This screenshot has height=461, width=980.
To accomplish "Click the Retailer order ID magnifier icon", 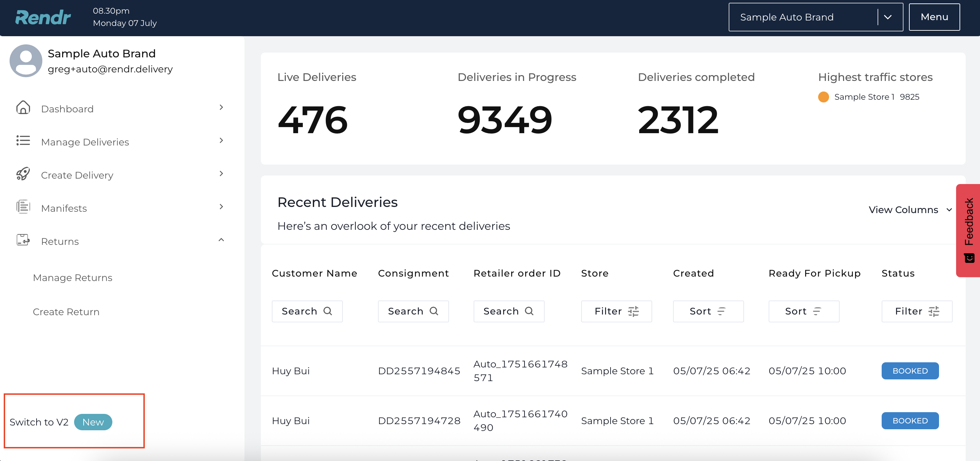I will [x=530, y=311].
